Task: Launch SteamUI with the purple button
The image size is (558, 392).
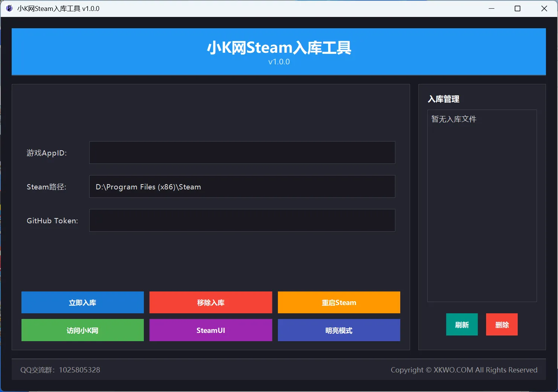Action: click(x=210, y=330)
